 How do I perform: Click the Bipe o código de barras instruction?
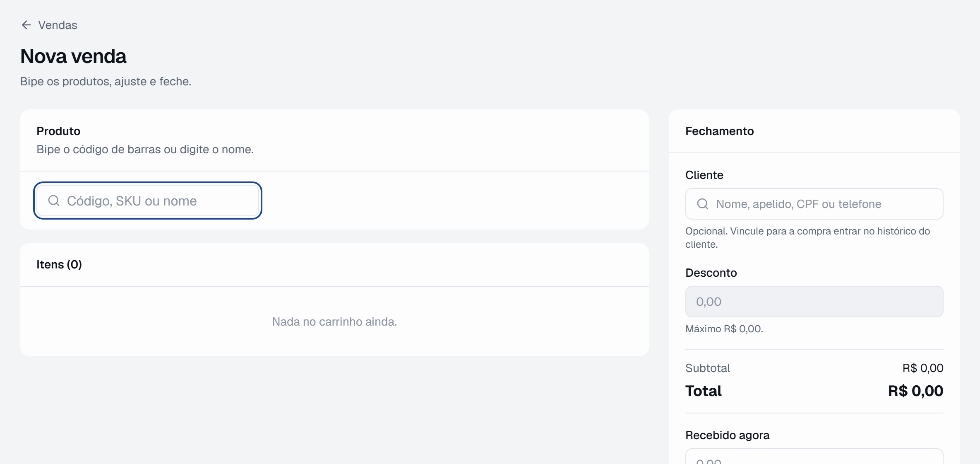tap(145, 150)
